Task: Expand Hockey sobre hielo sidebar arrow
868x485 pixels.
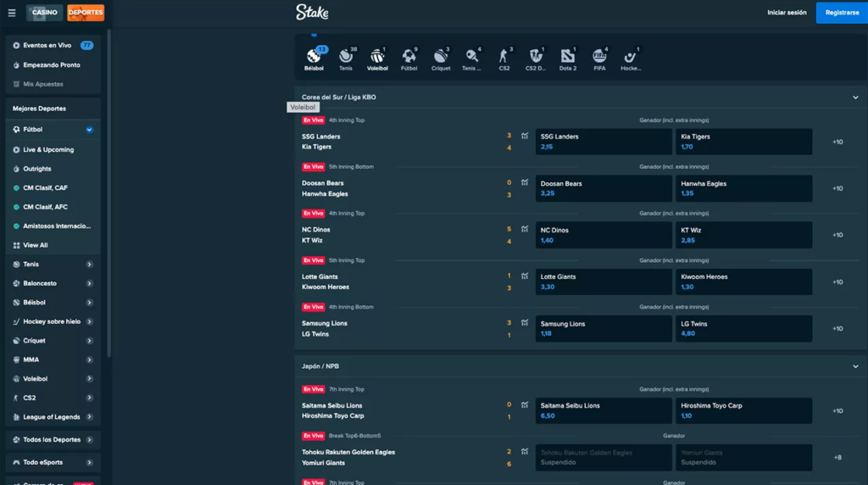Action: (x=89, y=321)
